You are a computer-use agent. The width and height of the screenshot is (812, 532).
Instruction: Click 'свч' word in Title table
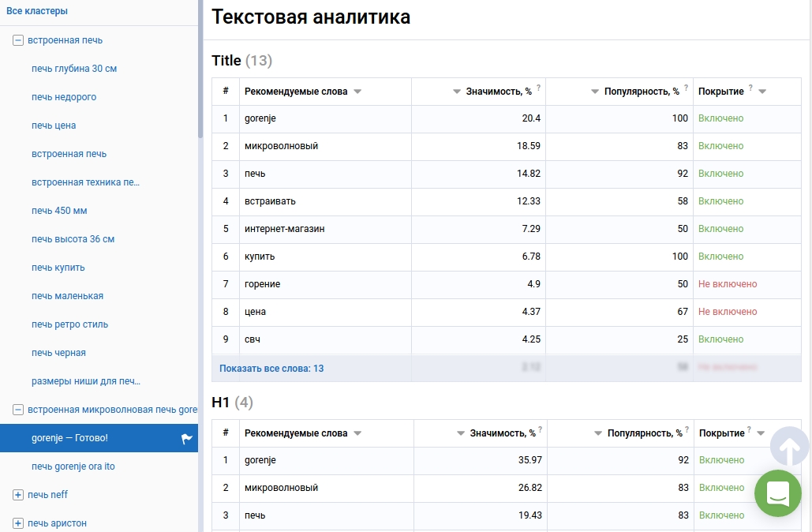(253, 340)
